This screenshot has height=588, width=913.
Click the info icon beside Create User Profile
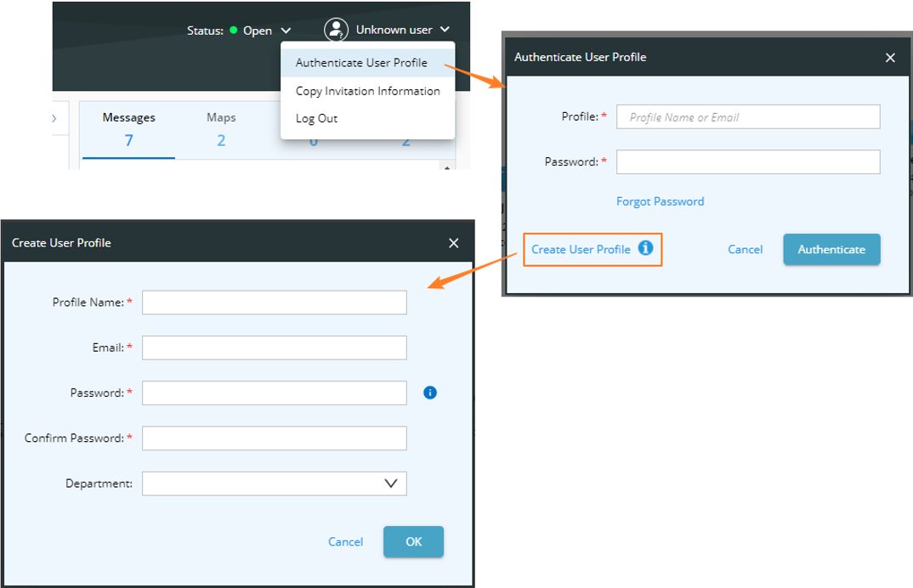pyautogui.click(x=644, y=248)
